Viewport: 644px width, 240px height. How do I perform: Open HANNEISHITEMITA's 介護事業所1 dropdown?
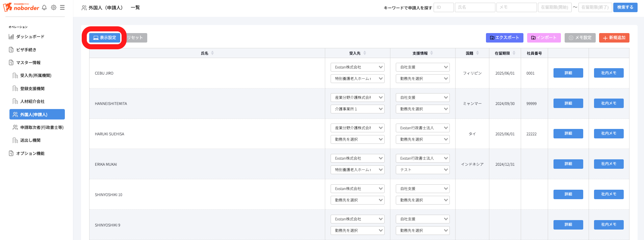pos(357,109)
